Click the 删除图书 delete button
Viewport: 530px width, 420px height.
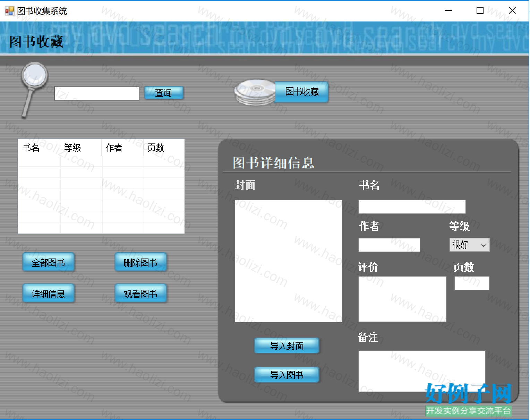click(140, 262)
